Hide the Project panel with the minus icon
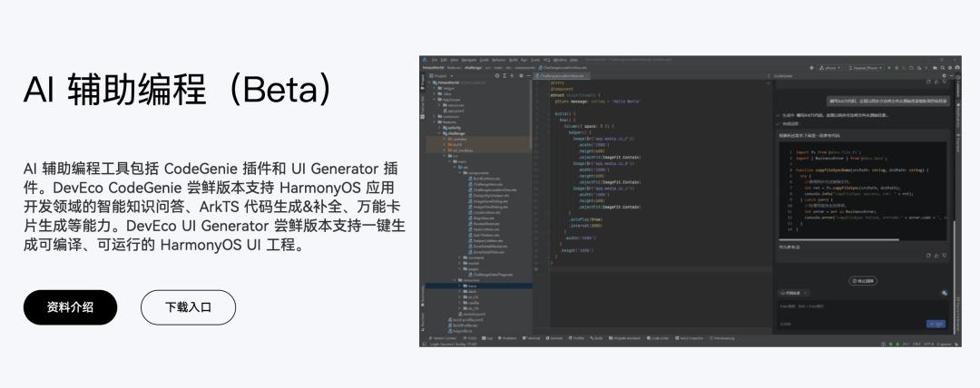Image resolution: width=980 pixels, height=388 pixels. click(528, 75)
